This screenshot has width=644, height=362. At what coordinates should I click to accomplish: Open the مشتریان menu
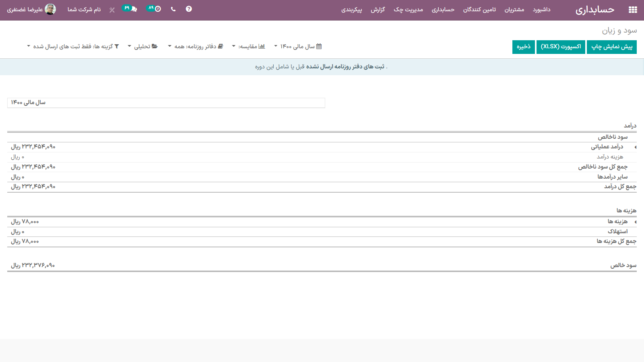[514, 9]
